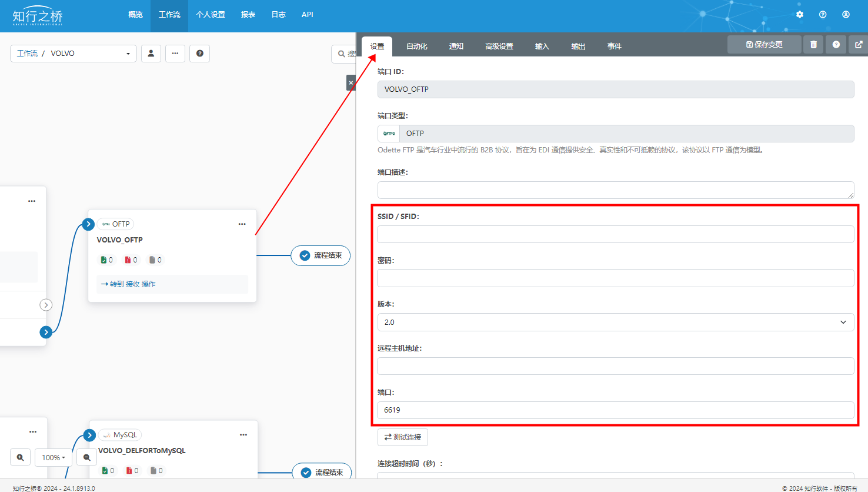
Task: Open the 版本 2.0 dropdown
Action: (616, 323)
